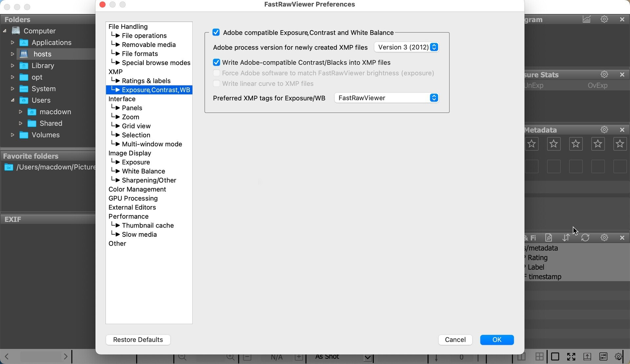
Task: Click the Ratings & Fi panel settings gear icon
Action: 604,237
